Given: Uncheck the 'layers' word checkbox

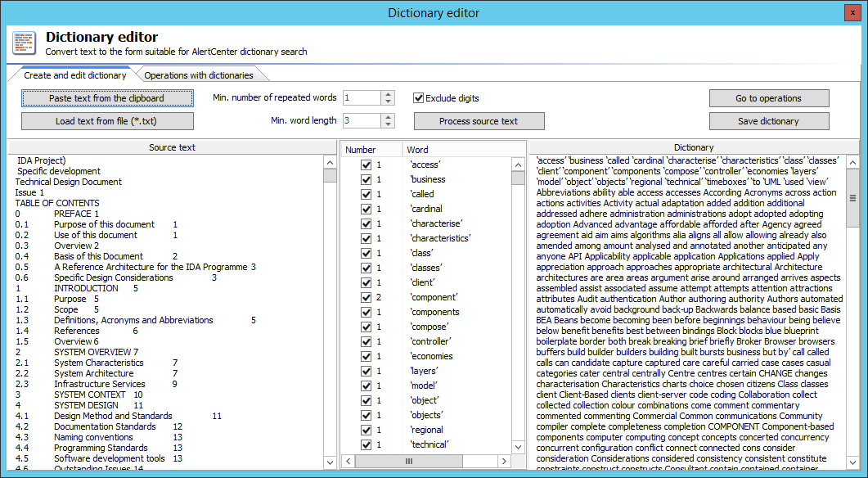Looking at the screenshot, I should tap(366, 371).
